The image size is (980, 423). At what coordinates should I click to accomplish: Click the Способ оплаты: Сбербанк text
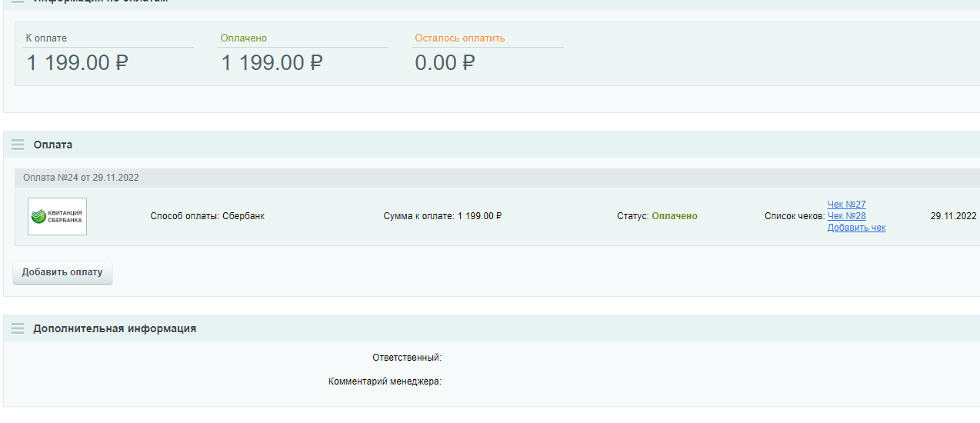(208, 216)
